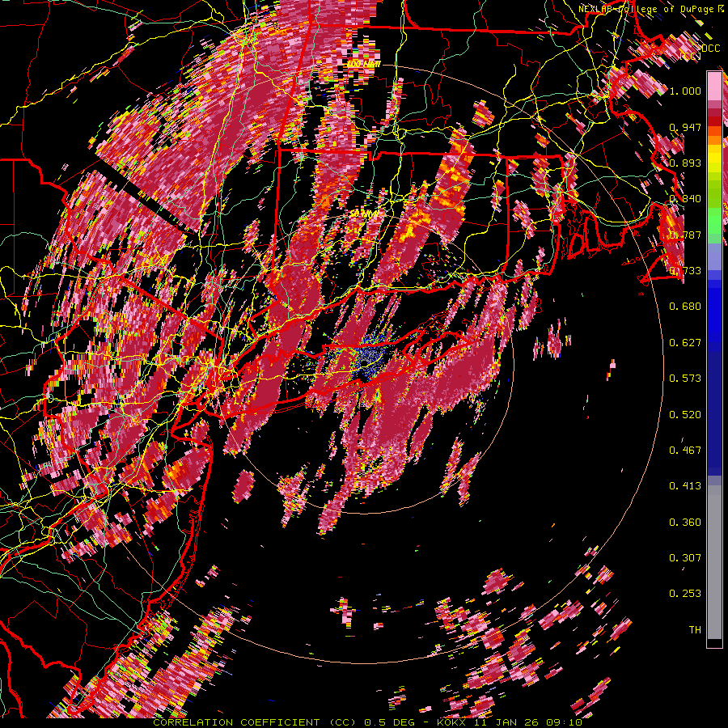Viewport: 728px width, 728px height.
Task: Select the 0.893 scale value
Action: 685,163
